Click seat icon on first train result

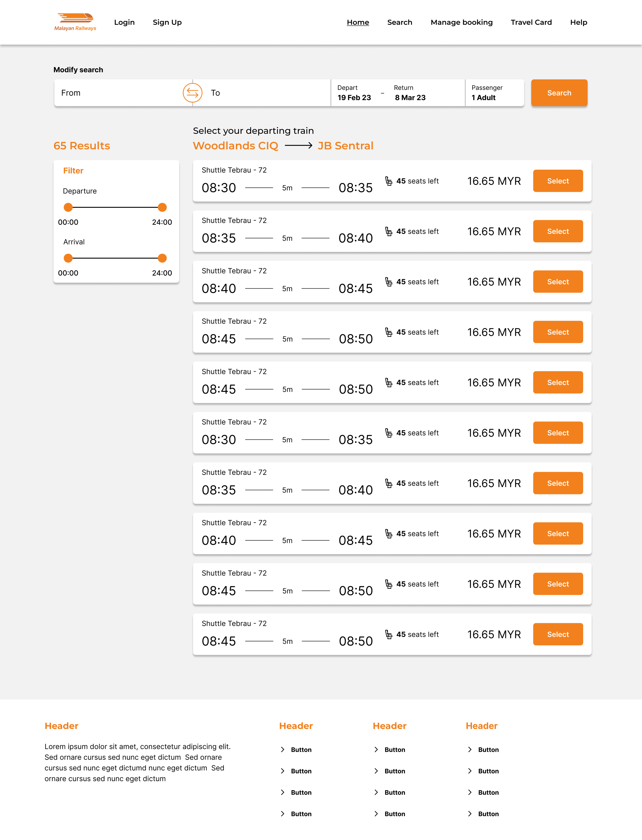389,181
